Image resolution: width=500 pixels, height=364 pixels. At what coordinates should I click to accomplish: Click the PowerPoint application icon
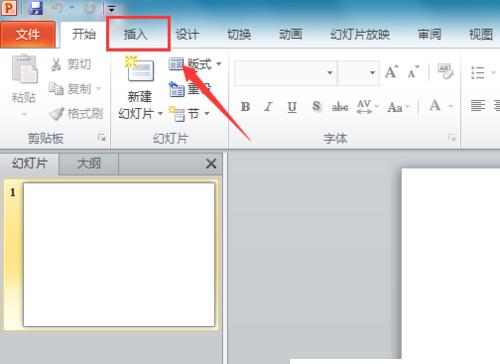[9, 7]
